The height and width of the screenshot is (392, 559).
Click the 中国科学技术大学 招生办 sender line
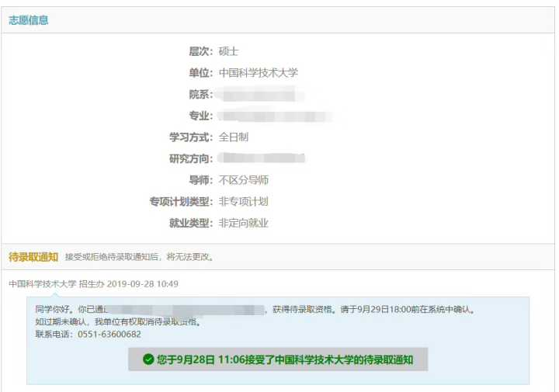tap(56, 283)
